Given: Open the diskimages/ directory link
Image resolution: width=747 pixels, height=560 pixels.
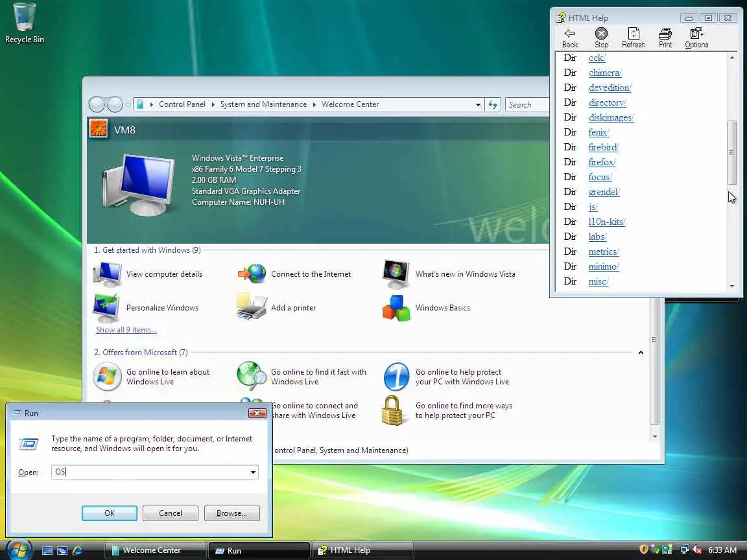Looking at the screenshot, I should (611, 117).
